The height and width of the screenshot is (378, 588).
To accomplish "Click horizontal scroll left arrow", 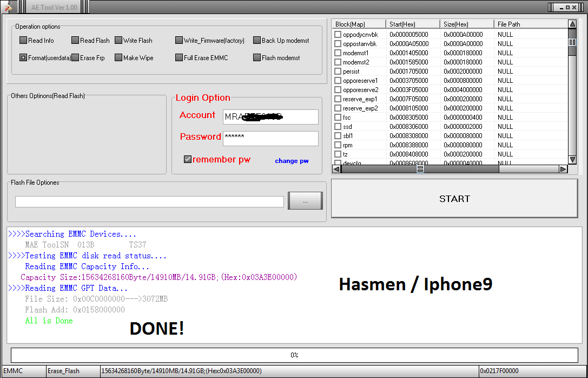I will 336,170.
